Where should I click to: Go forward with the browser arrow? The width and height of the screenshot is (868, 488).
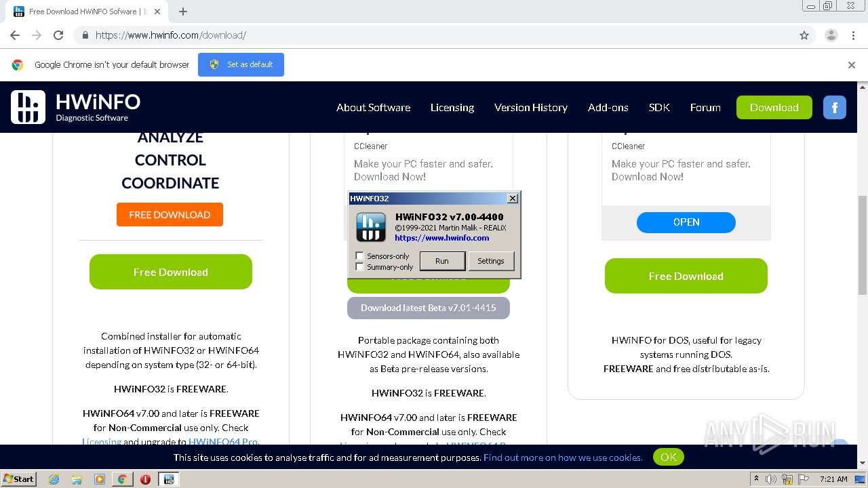[x=37, y=35]
